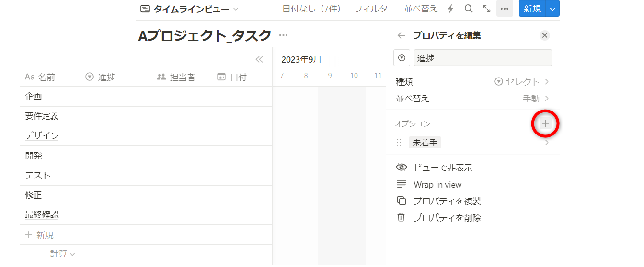Expand the 未着手 option chevron
644x267 pixels.
[547, 143]
